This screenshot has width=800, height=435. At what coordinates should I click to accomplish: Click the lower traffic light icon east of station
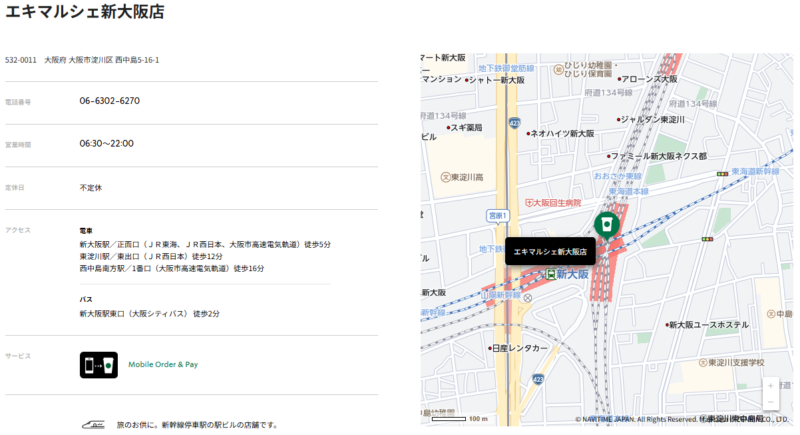(x=707, y=239)
